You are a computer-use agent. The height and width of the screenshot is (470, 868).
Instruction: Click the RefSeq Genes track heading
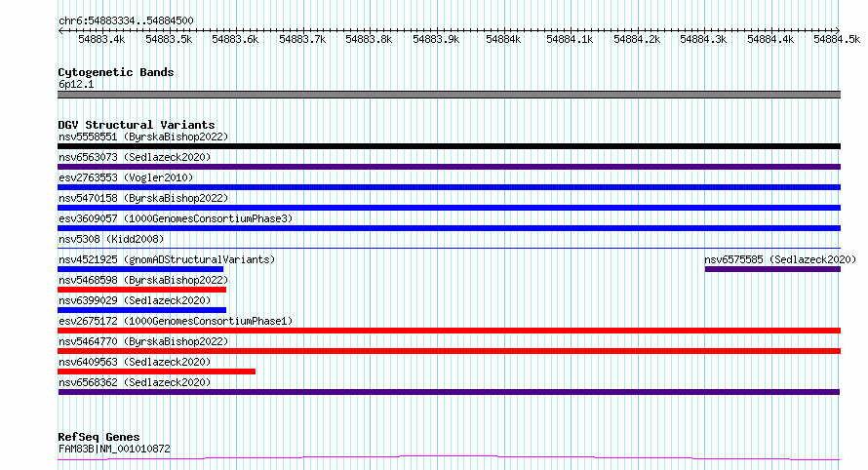[x=99, y=438]
